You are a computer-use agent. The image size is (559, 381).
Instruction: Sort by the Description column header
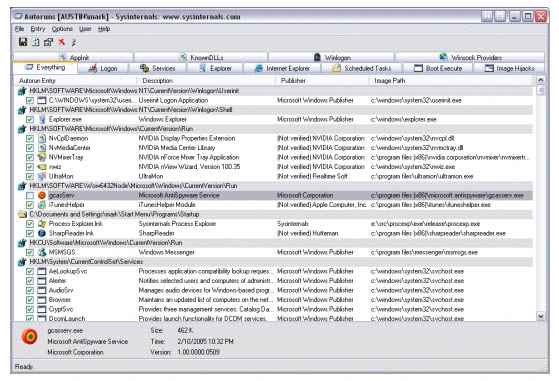coord(206,81)
